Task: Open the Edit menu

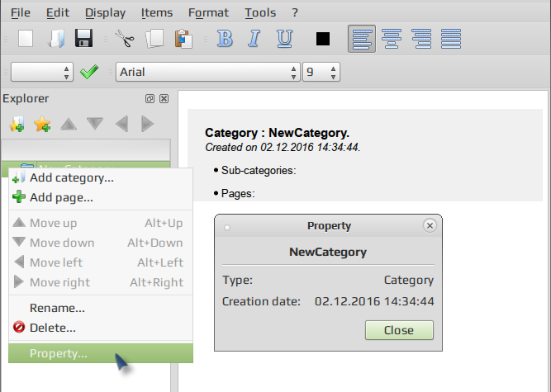Action: [x=58, y=12]
